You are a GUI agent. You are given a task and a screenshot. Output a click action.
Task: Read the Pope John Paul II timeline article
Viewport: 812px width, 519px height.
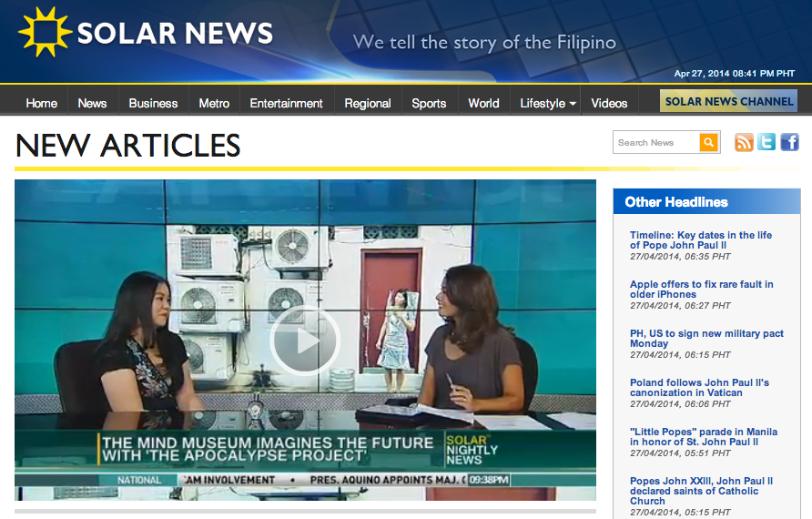(x=700, y=240)
